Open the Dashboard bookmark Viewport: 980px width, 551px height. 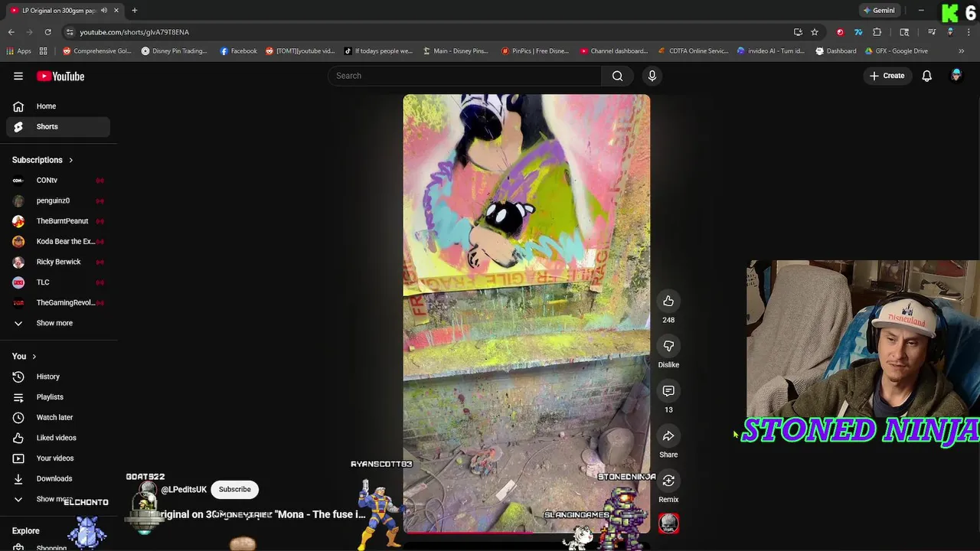[835, 51]
